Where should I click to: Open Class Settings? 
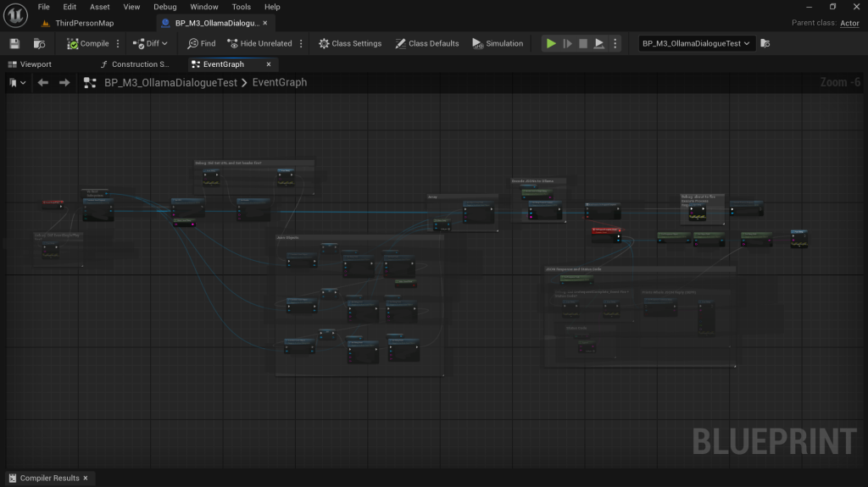point(350,43)
